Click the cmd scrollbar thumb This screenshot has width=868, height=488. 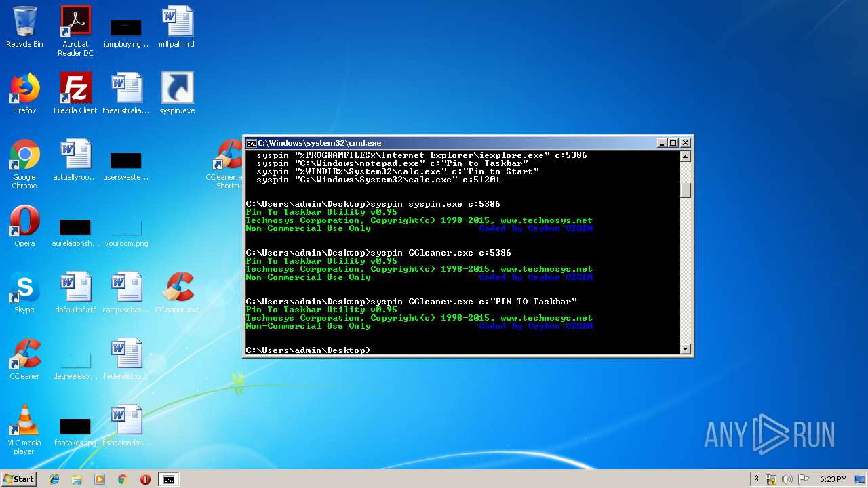[x=685, y=190]
